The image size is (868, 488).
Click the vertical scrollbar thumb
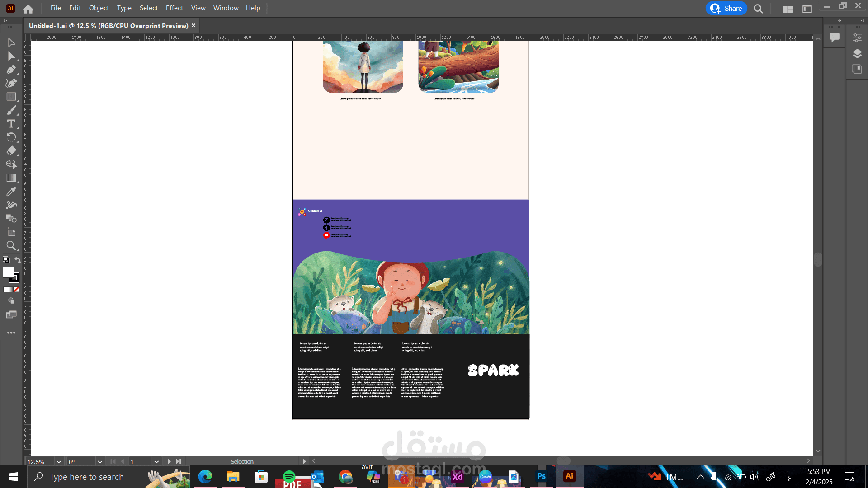(818, 259)
